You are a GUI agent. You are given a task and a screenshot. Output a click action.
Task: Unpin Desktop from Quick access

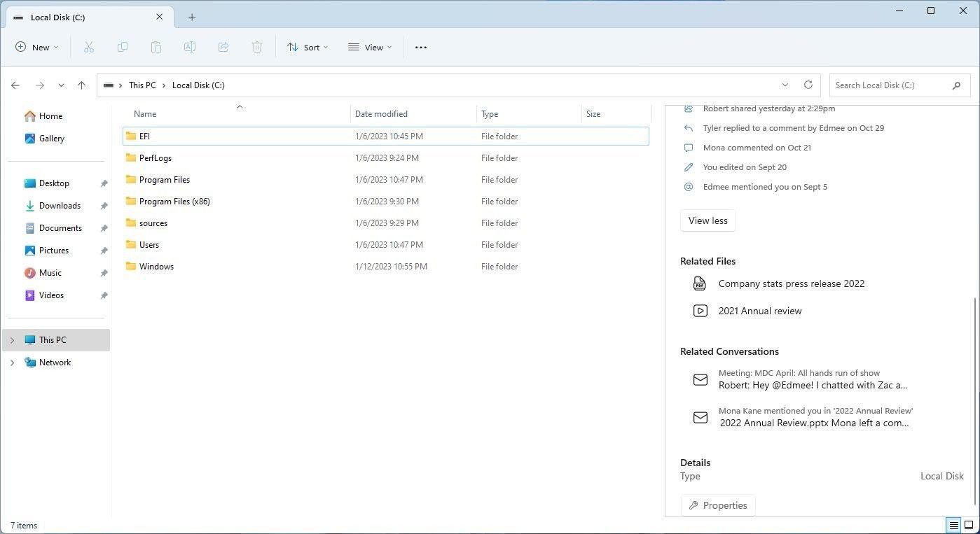coord(104,183)
